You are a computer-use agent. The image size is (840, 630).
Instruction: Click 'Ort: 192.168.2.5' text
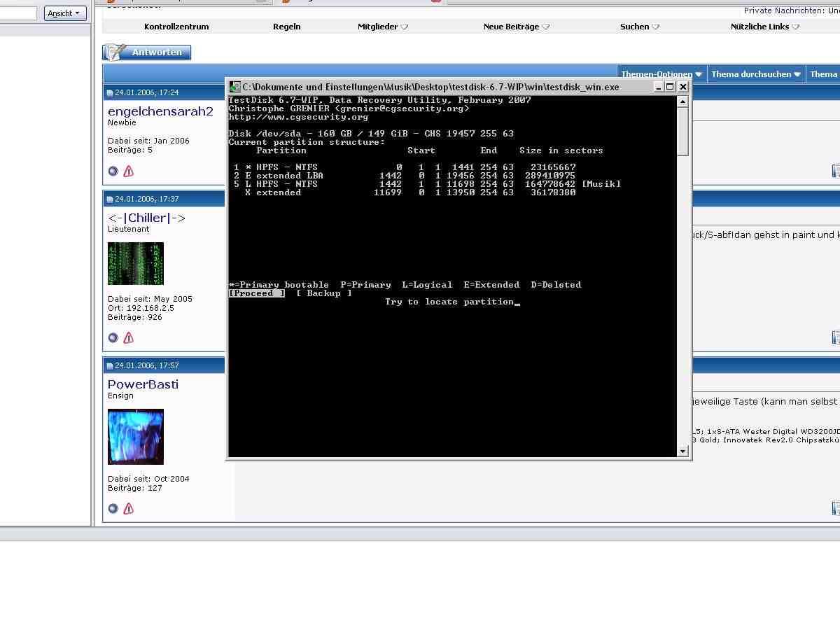(x=140, y=308)
